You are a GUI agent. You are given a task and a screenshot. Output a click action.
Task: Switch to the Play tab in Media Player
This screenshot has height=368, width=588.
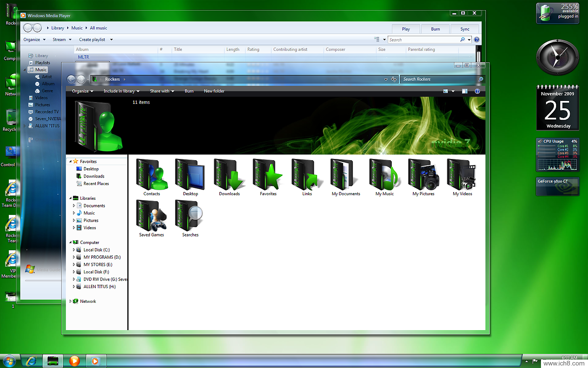coord(406,29)
